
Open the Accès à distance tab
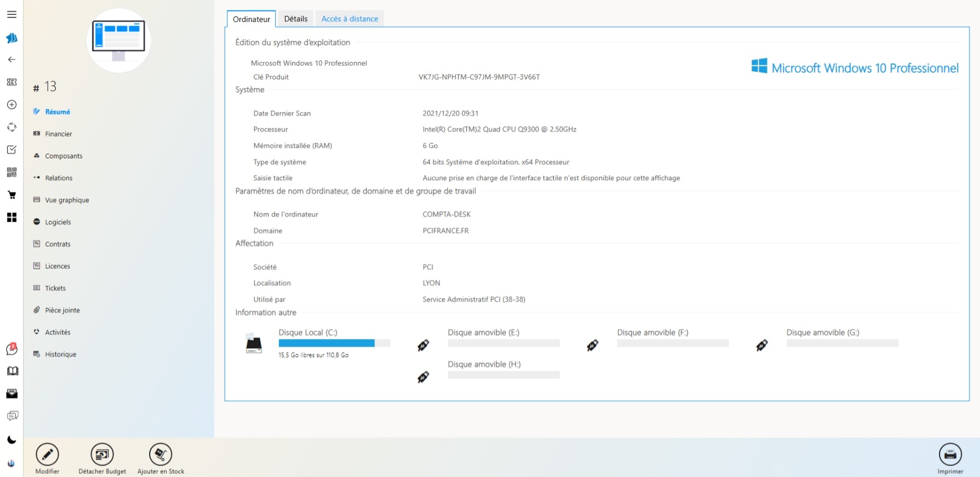pos(350,19)
